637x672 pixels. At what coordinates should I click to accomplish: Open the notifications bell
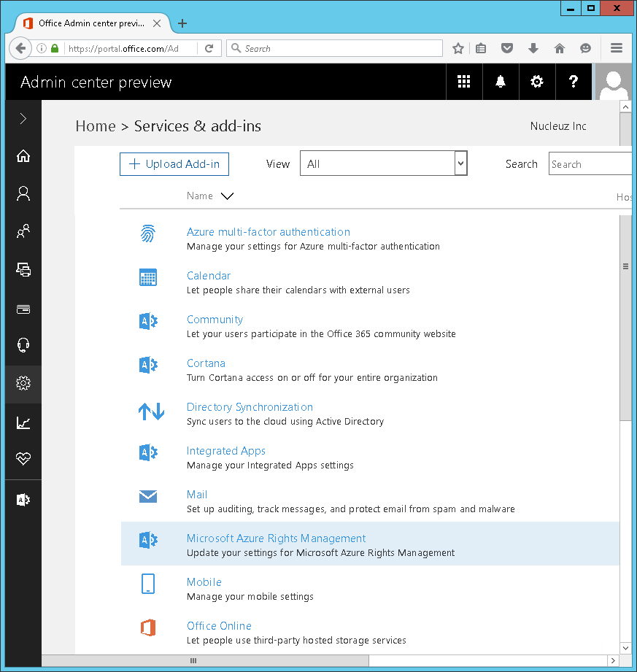[x=501, y=82]
